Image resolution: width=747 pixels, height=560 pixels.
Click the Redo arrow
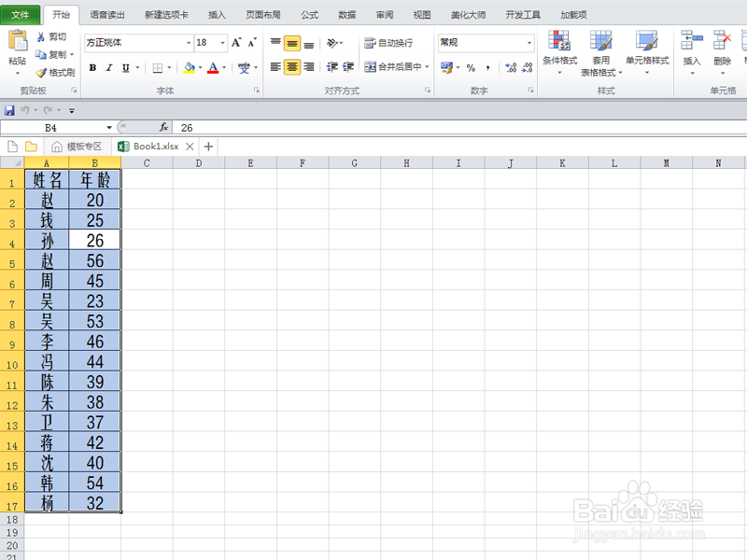[49, 110]
